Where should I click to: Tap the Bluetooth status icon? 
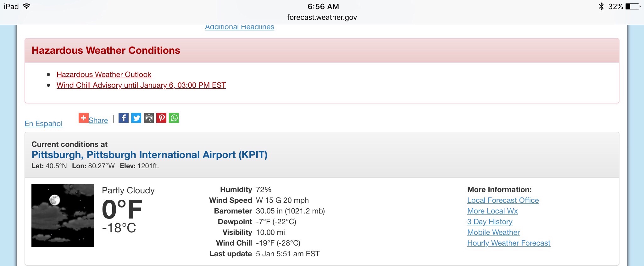(x=601, y=6)
